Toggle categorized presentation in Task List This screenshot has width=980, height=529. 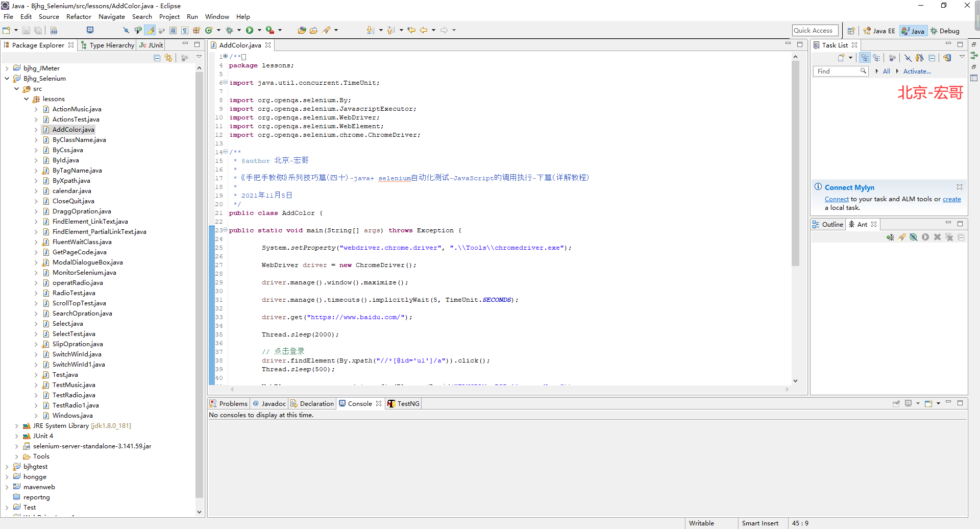(x=865, y=58)
